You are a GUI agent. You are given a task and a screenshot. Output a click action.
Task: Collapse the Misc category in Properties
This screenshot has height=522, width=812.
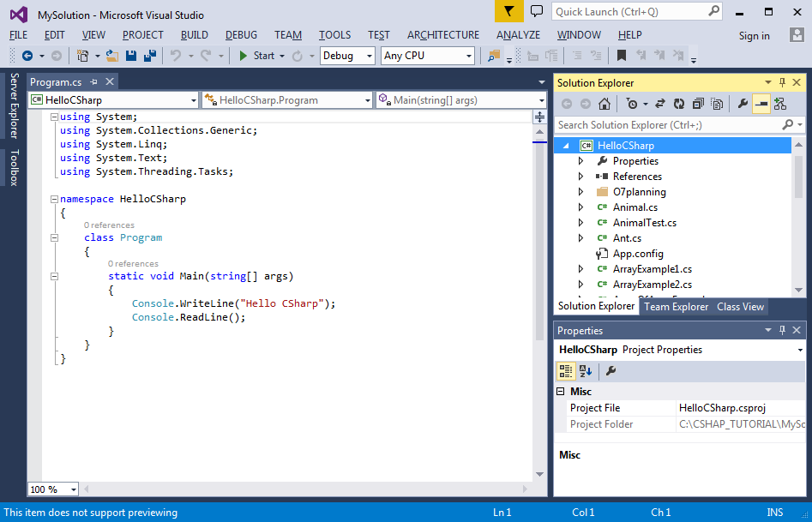(560, 392)
